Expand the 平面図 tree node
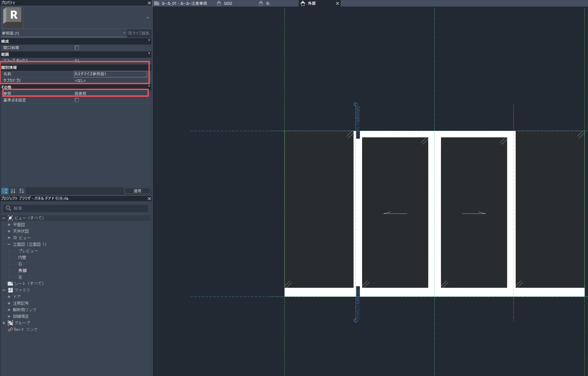 click(x=9, y=225)
